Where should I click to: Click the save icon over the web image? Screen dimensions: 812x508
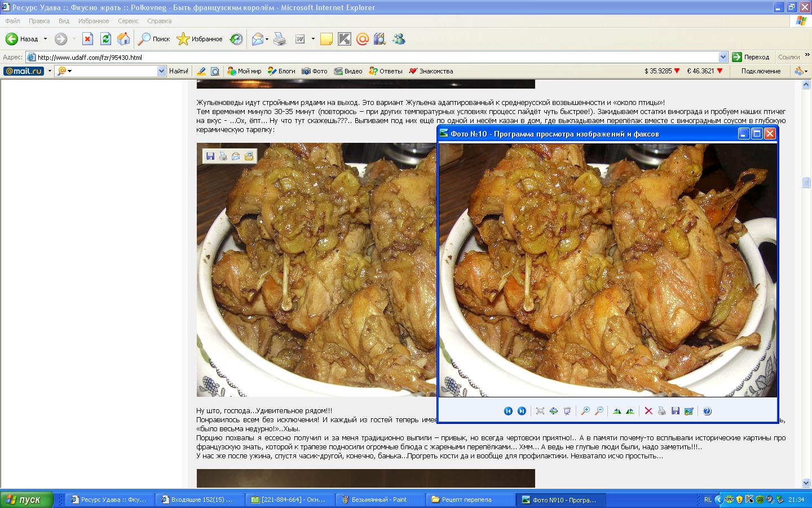[x=210, y=156]
